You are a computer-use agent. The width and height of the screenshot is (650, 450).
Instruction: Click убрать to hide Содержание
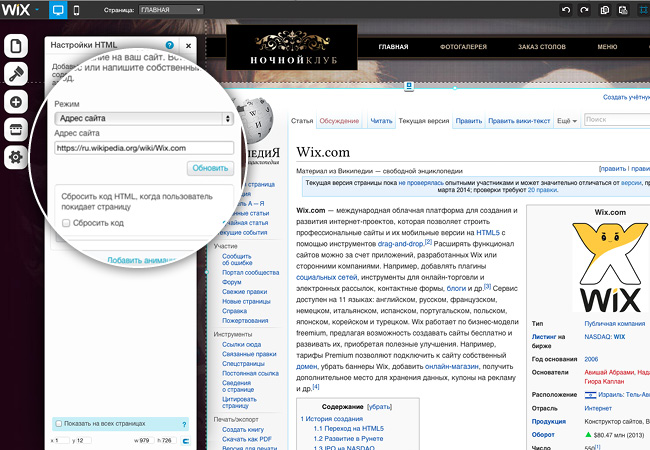[379, 406]
